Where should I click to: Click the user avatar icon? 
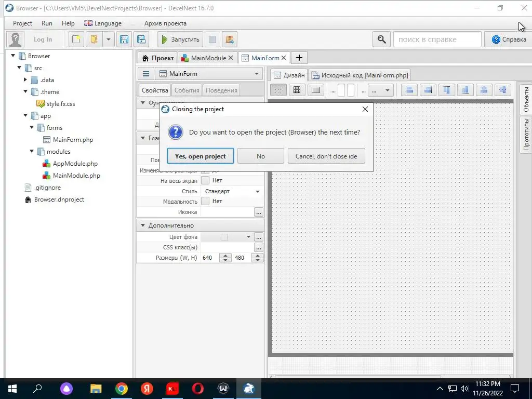[15, 39]
